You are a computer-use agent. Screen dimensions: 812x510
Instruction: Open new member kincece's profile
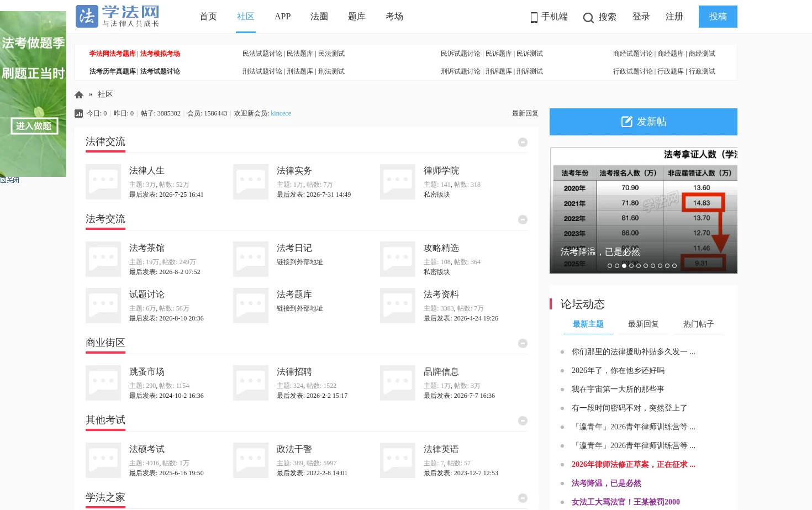[x=281, y=113]
